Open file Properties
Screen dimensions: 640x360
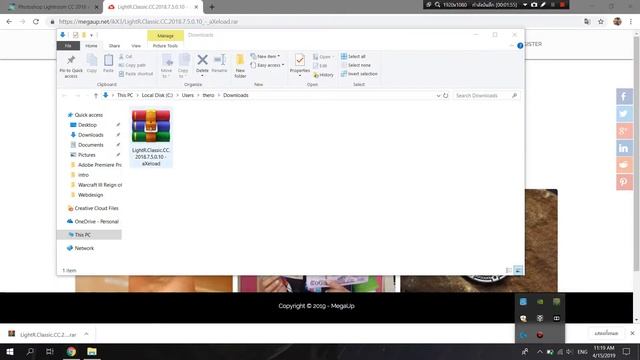(300, 65)
